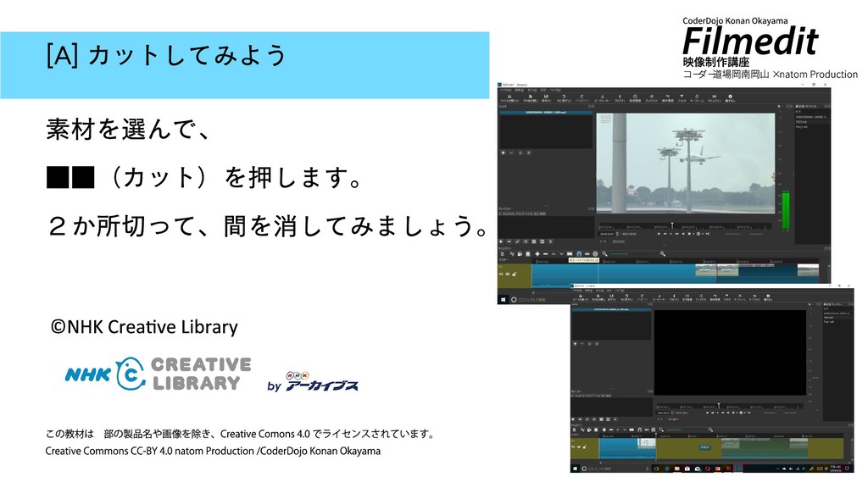Click scrub bar playhead in upper Shotcut player
Viewport: 868px width, 488px height.
672,225
